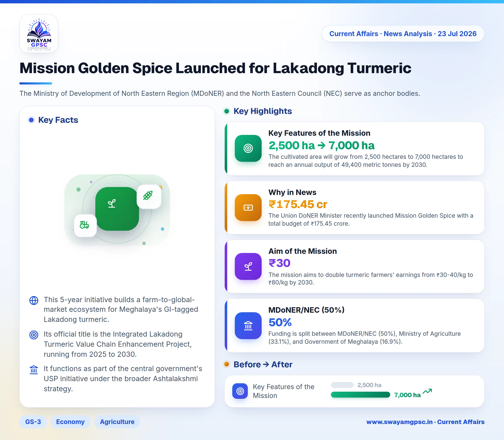Click the '2,500 ha' label beside the grey bar

point(369,385)
